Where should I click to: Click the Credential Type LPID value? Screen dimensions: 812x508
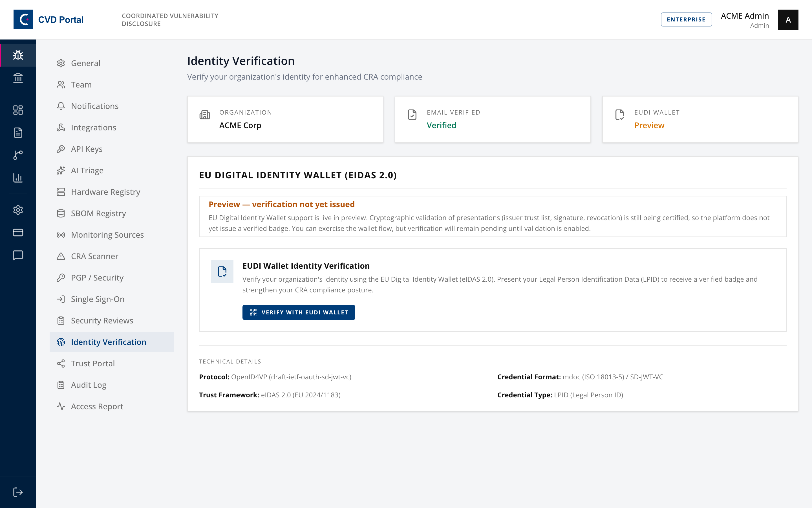588,395
